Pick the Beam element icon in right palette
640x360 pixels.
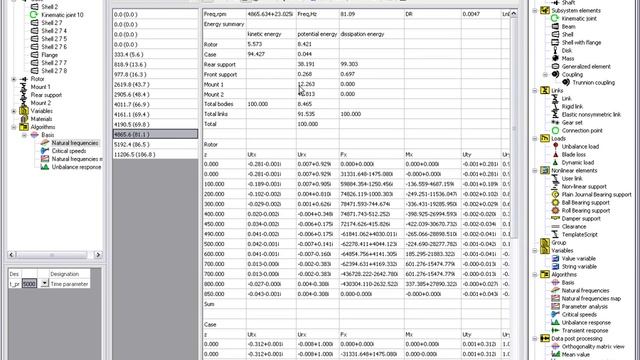555,27
